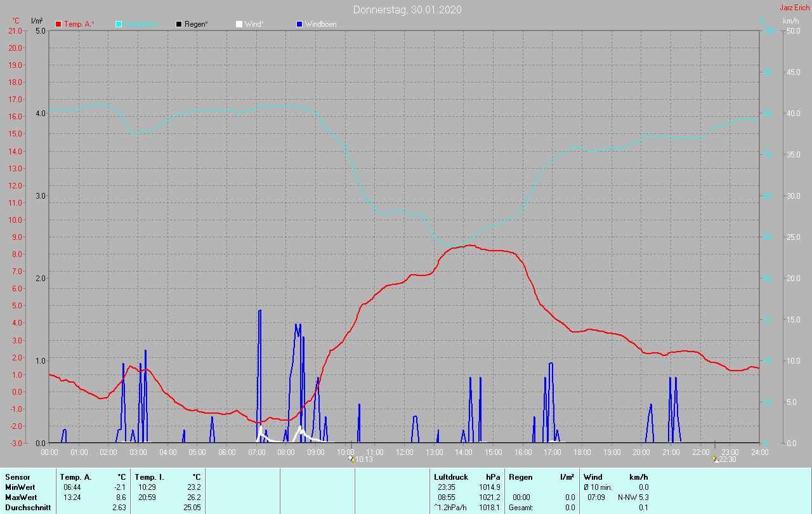Click the Donnerstag, 30.01.2020 chart title
The height and width of the screenshot is (514, 812).
tap(407, 10)
